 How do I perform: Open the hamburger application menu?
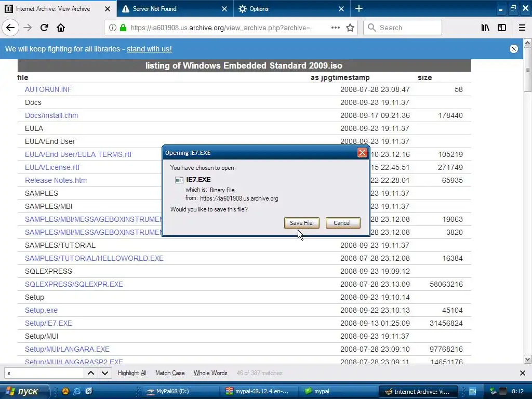tap(522, 28)
